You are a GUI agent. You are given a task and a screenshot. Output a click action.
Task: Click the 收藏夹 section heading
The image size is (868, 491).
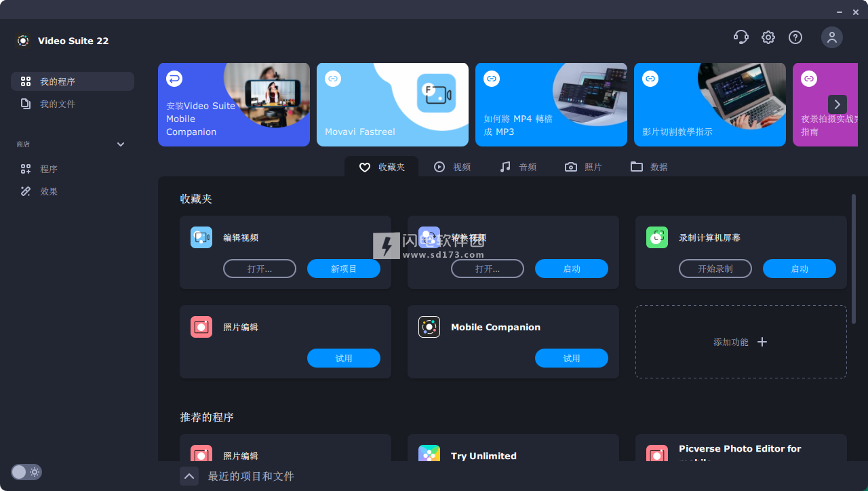coord(196,199)
